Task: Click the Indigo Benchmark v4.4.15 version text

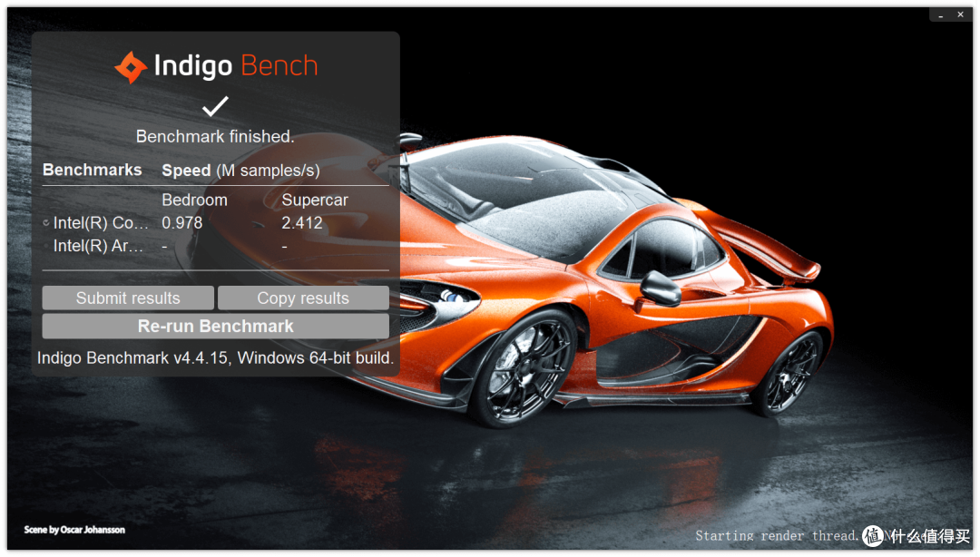Action: click(215, 357)
